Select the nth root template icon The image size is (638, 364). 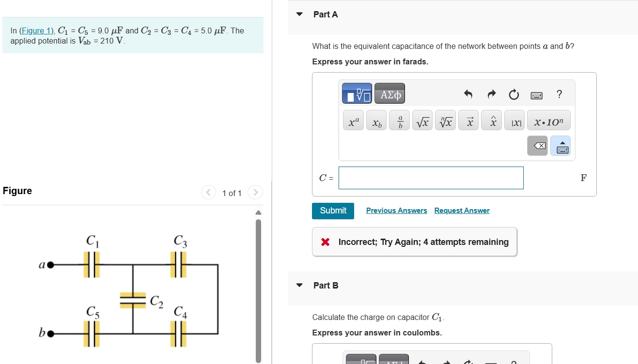click(445, 120)
